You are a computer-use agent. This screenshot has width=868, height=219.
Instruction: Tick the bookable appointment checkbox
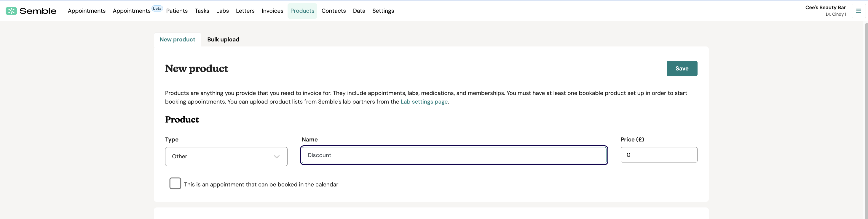(175, 183)
